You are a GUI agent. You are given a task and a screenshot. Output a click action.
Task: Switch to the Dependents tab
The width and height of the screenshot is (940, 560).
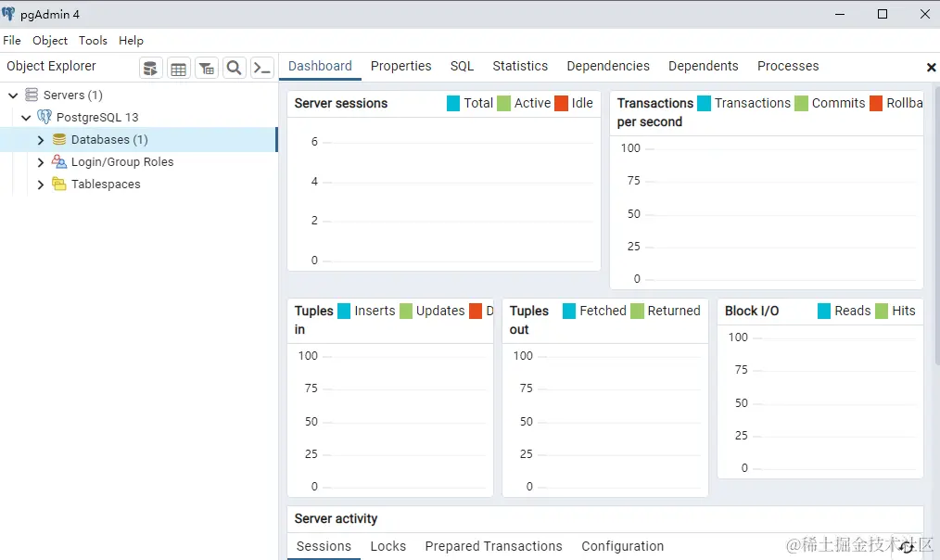(704, 66)
